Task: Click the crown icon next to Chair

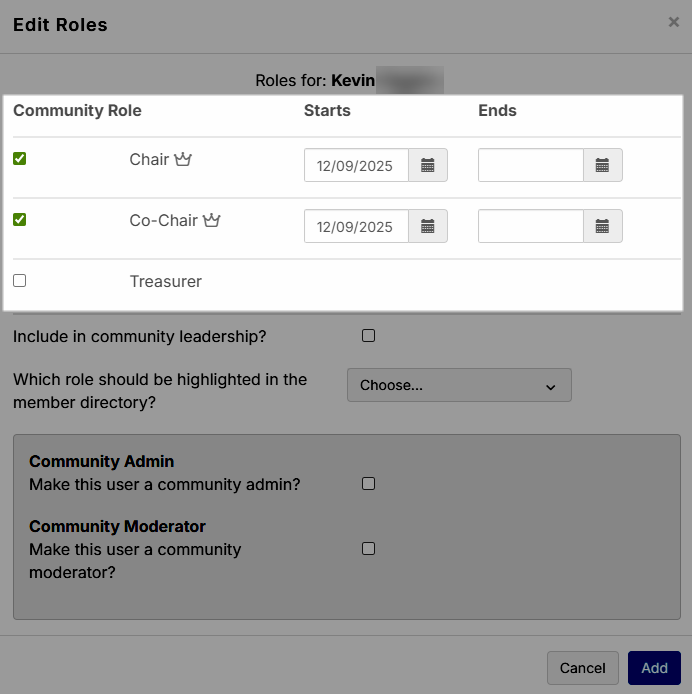Action: pos(183,159)
